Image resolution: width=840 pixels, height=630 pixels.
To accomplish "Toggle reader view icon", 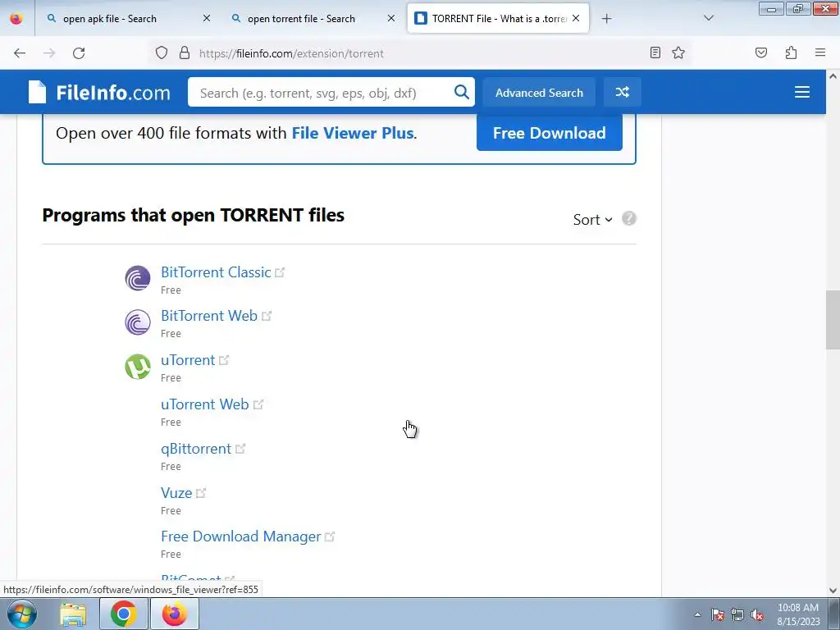I will (x=655, y=52).
